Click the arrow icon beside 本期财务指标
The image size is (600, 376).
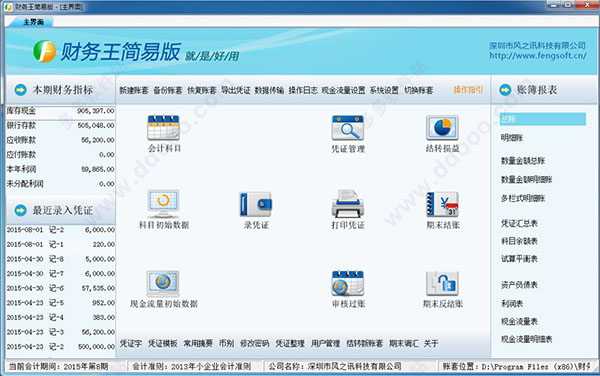point(21,90)
